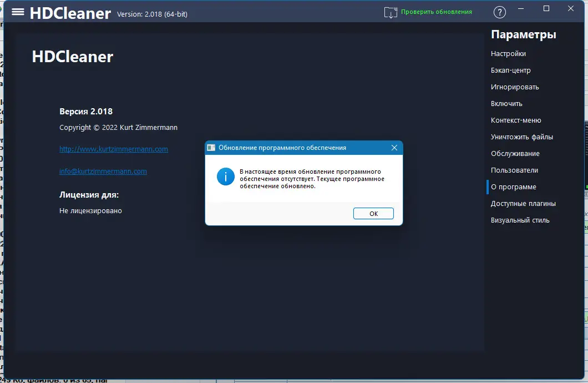
Task: Click the dialog title Обновление программного обеспечения
Action: 282,148
